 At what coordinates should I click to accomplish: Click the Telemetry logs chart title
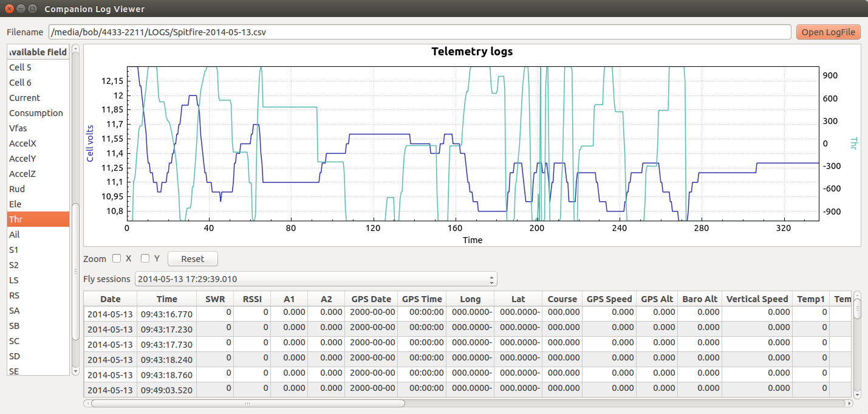click(x=472, y=52)
